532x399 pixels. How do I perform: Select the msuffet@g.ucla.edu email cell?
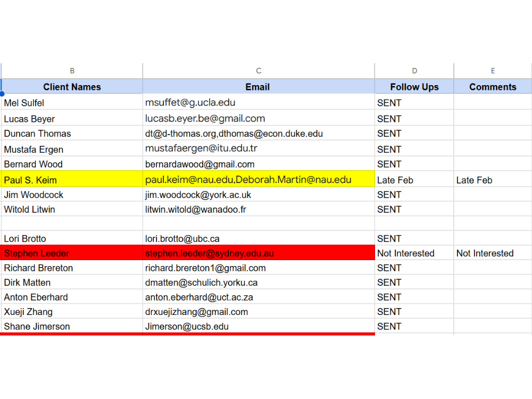pyautogui.click(x=259, y=102)
